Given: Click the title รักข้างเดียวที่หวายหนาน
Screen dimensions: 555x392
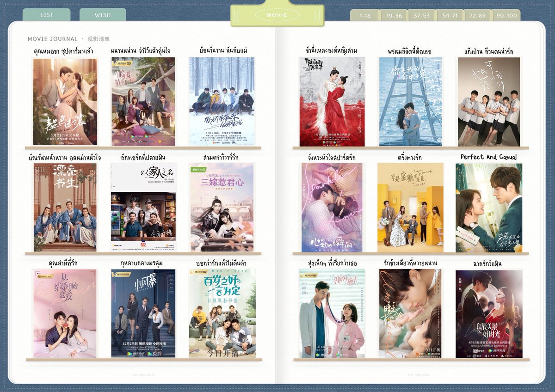Looking at the screenshot, I should click(x=410, y=263).
